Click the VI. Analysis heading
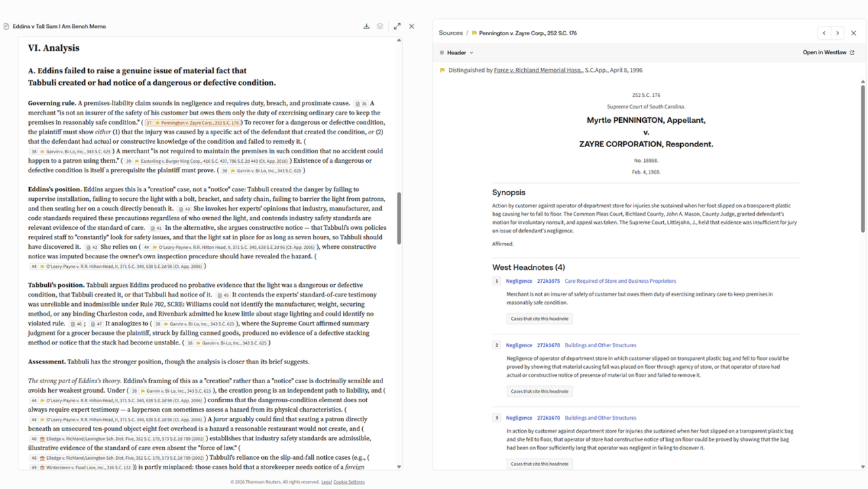This screenshot has width=868, height=489. [54, 48]
